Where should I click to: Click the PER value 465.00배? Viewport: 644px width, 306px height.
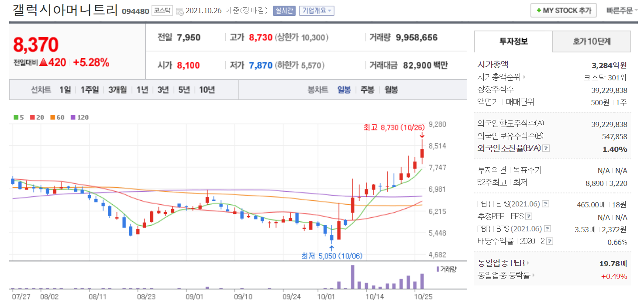[x=591, y=204]
